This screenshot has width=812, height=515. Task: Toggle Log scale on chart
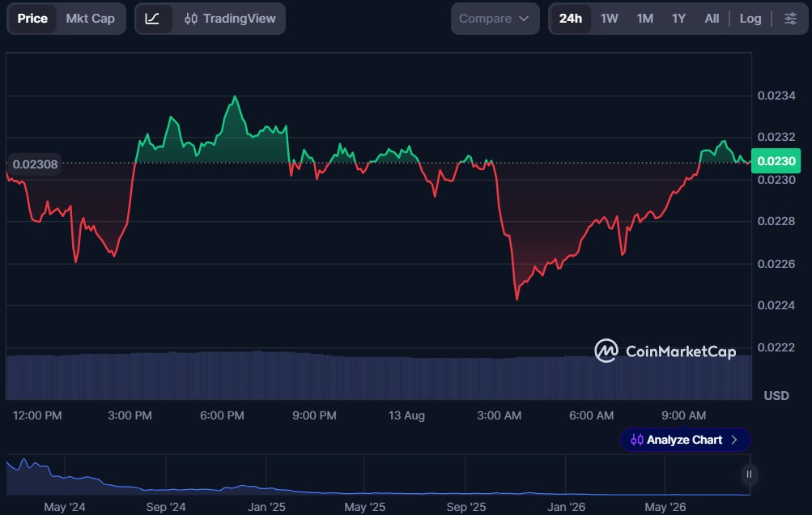click(x=750, y=19)
